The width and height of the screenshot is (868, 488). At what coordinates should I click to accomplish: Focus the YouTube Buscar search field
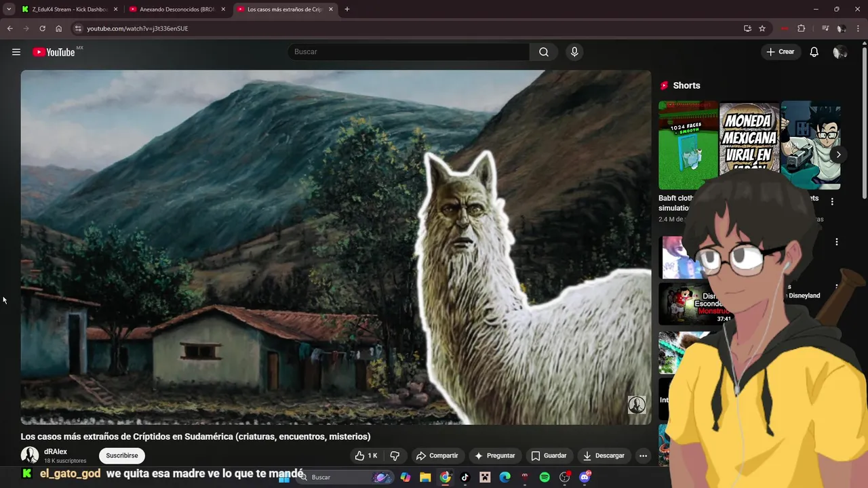(408, 52)
